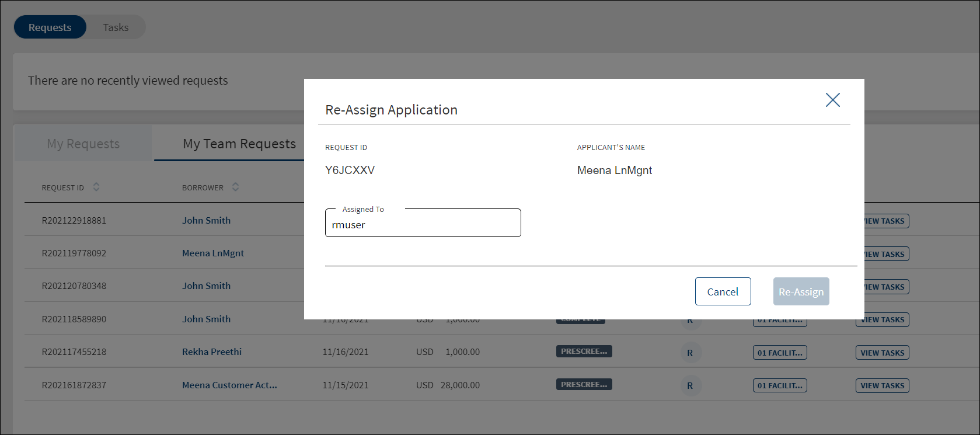Viewport: 980px width, 435px height.
Task: Click PRESCREE... status badge in Rekha Preethi row
Action: tap(584, 352)
